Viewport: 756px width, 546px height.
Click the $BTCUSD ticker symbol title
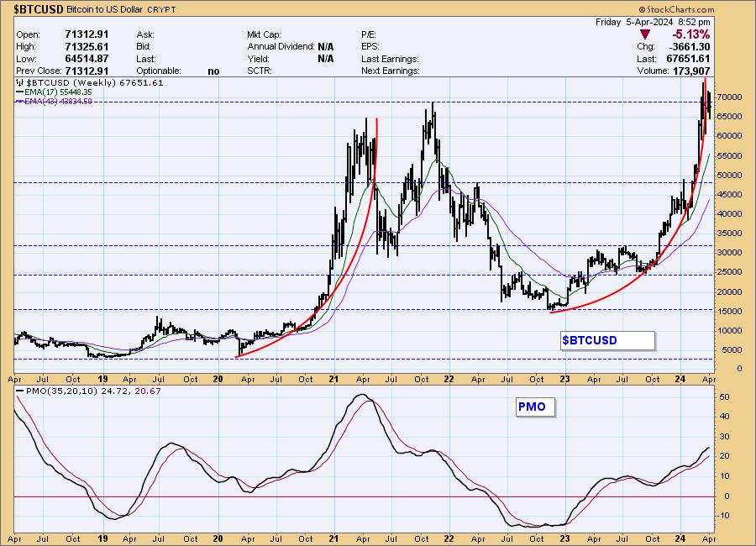click(39, 9)
